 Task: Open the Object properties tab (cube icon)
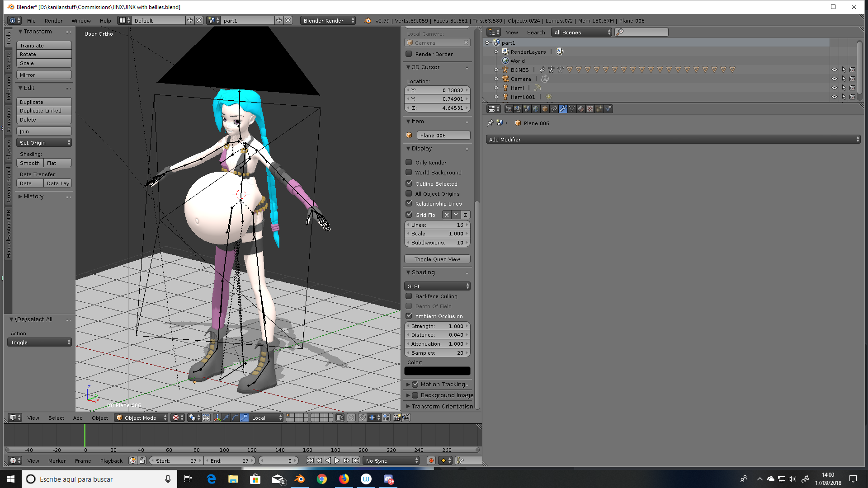[x=545, y=109]
